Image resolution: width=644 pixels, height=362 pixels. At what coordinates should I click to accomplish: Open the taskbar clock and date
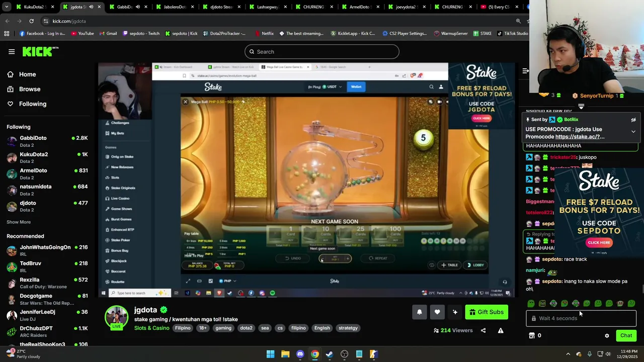point(627,354)
